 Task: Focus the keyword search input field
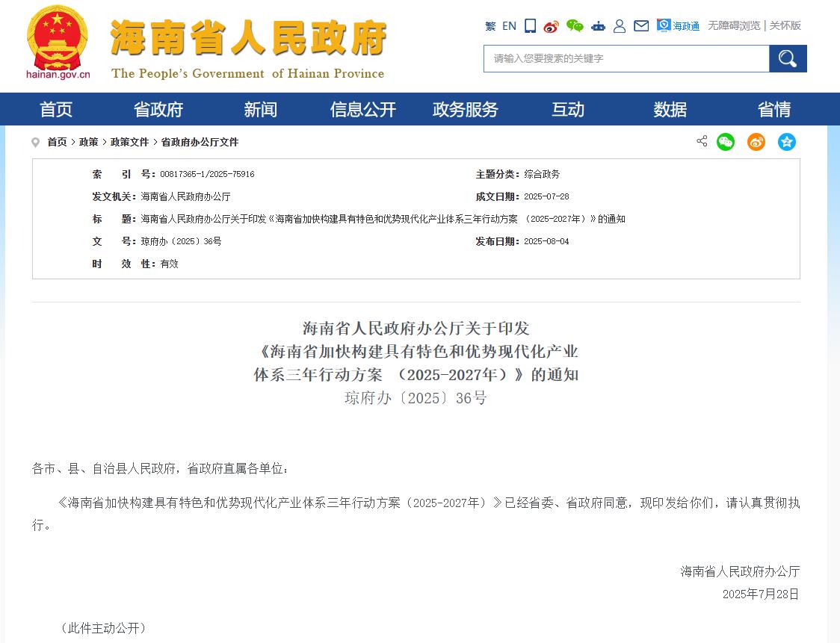[x=626, y=58]
